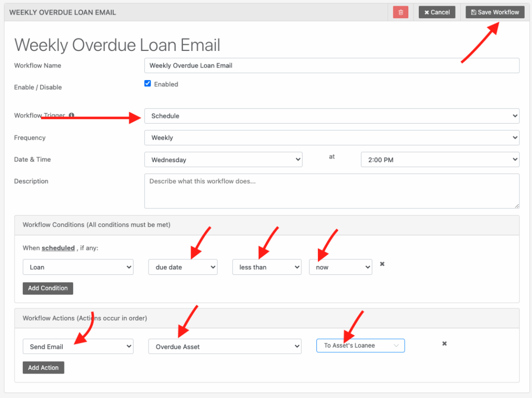This screenshot has height=398, width=532.
Task: Click the Add Action button
Action: click(43, 367)
